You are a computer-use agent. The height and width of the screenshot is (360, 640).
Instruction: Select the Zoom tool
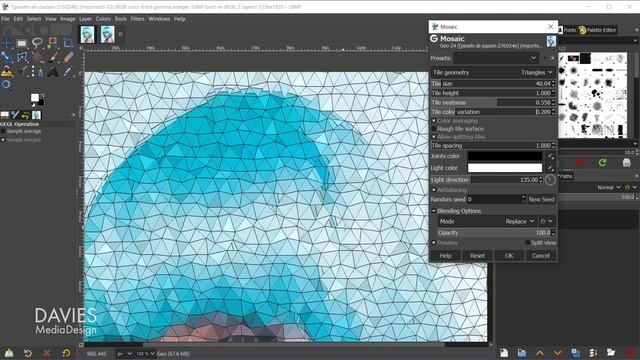[7, 85]
